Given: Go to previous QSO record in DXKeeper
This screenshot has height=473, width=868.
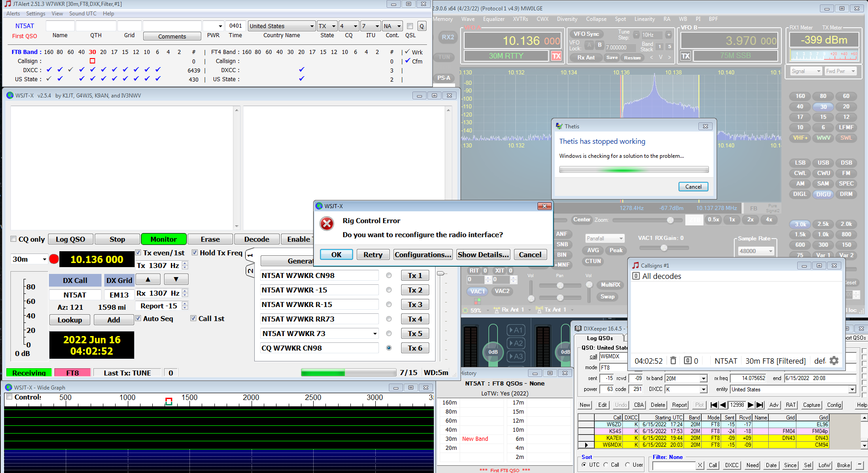Looking at the screenshot, I should [723, 405].
